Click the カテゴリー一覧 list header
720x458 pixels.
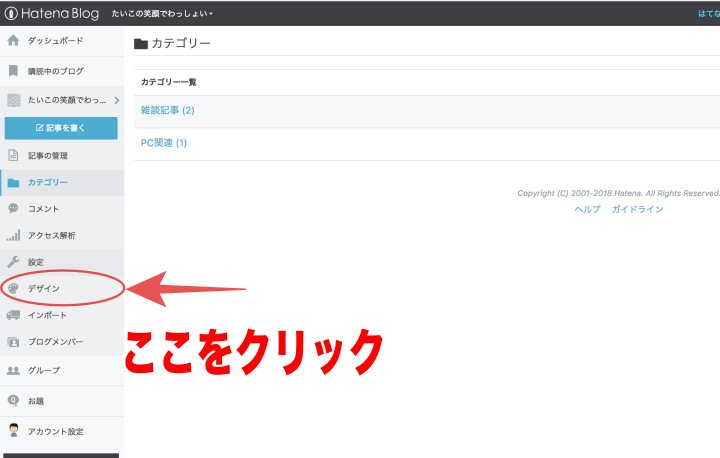click(x=169, y=82)
